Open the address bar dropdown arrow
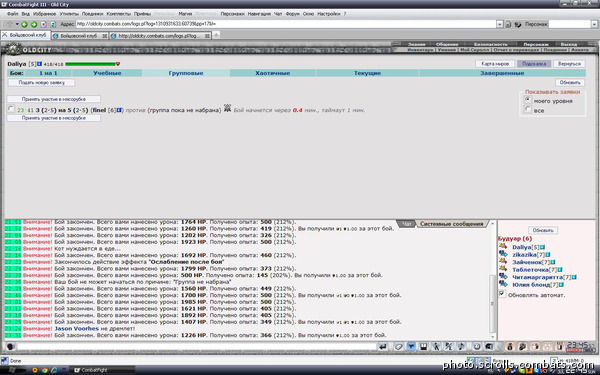This screenshot has width=600, height=375. pos(500,24)
